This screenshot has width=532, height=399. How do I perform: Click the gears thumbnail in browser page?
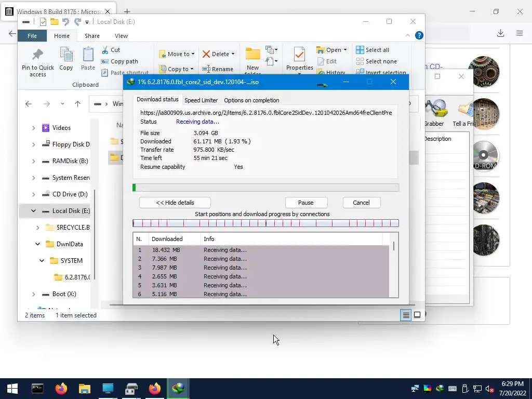[x=484, y=72]
